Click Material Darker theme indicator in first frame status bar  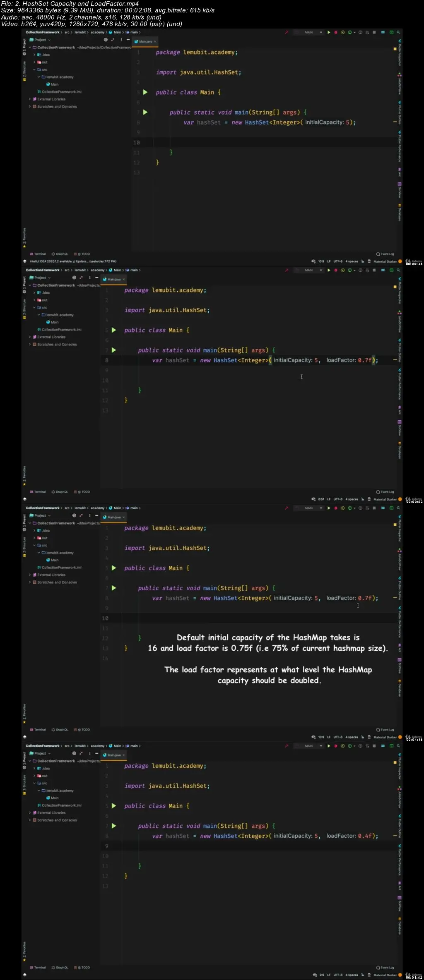tap(385, 261)
